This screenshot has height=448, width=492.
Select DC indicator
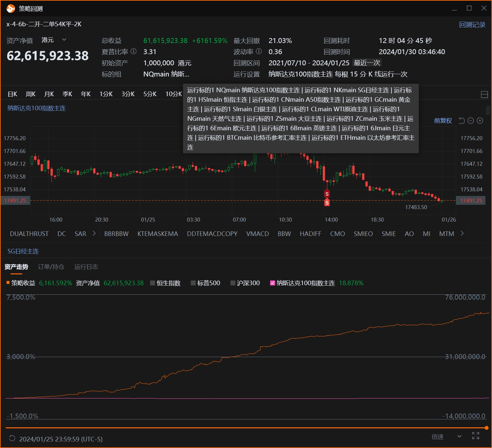pyautogui.click(x=62, y=234)
